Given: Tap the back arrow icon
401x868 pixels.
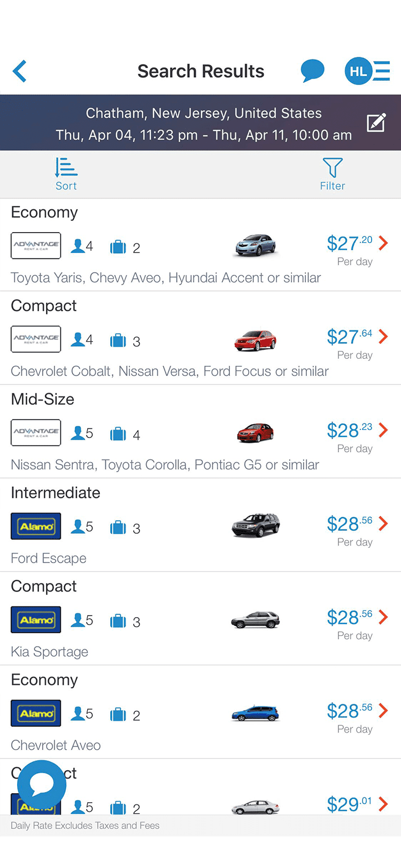Looking at the screenshot, I should [20, 71].
